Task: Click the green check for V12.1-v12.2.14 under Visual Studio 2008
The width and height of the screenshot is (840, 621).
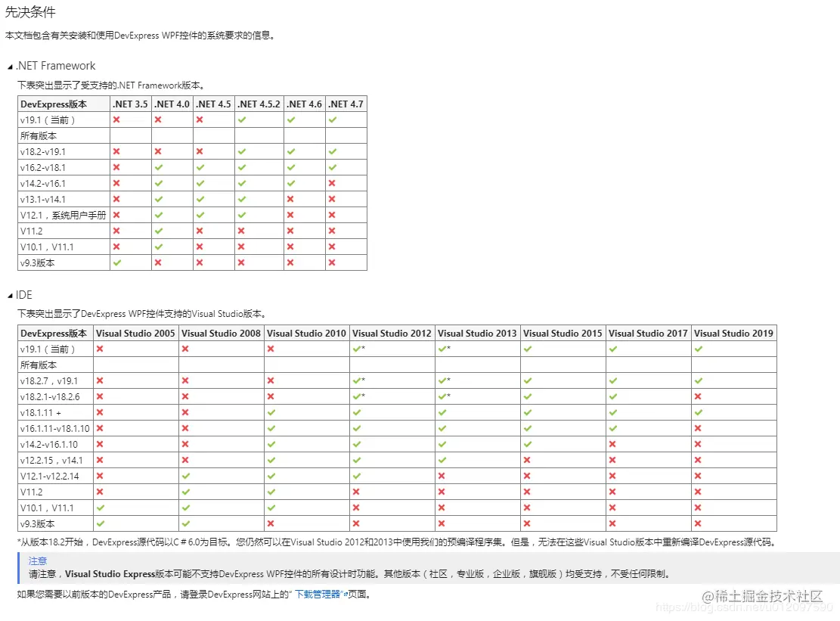Action: 185,476
